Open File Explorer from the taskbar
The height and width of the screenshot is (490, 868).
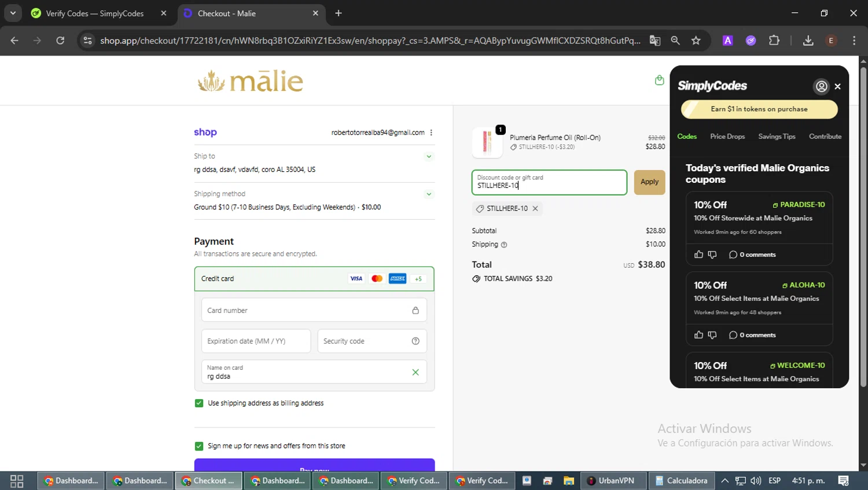[x=569, y=481]
